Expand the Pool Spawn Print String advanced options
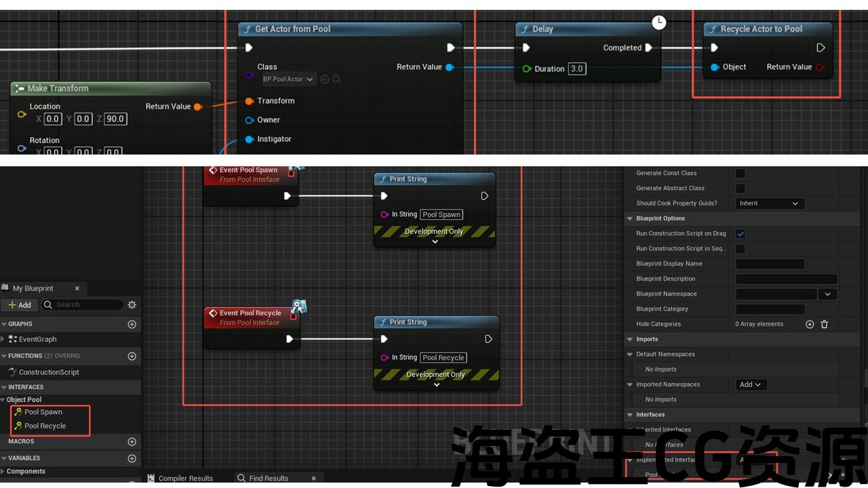This screenshot has height=488, width=868. tap(435, 241)
